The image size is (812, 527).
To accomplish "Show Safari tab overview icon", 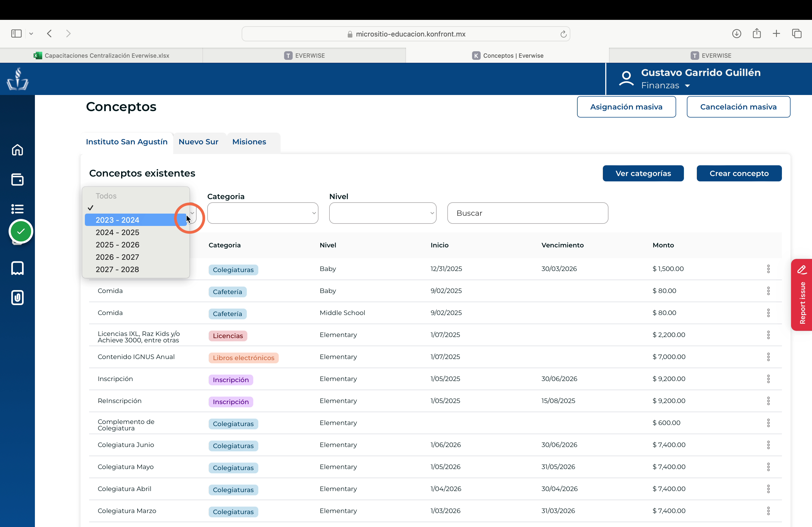I will (x=797, y=33).
